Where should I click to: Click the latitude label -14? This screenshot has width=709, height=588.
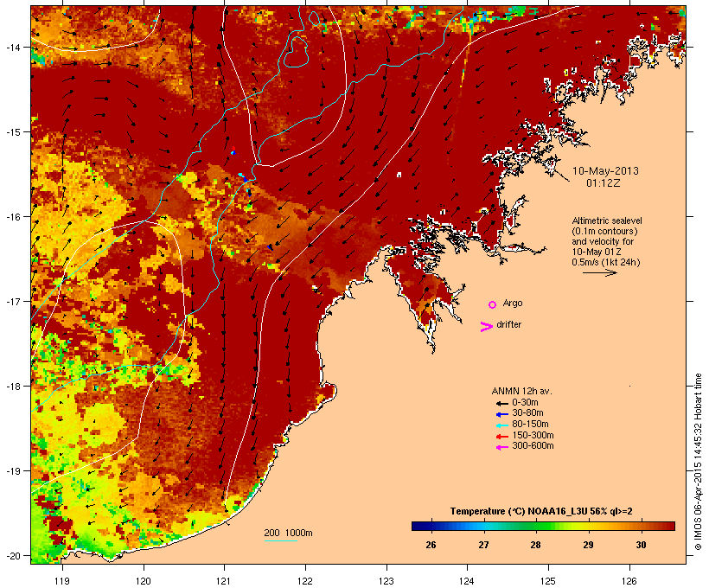tap(12, 47)
